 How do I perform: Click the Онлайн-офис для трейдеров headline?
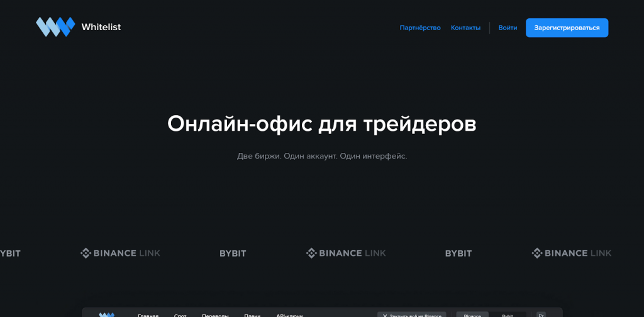tap(321, 123)
